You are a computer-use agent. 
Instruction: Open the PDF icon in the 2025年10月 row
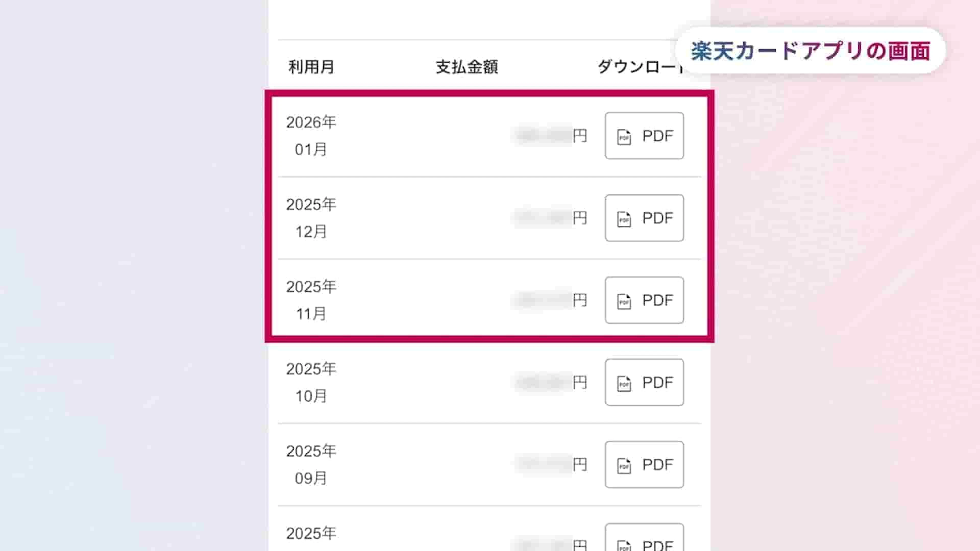[x=624, y=383]
